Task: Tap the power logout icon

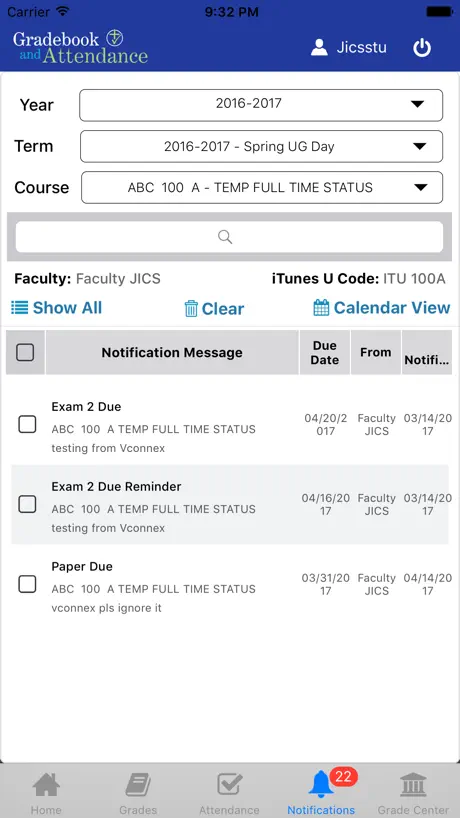Action: pos(422,48)
